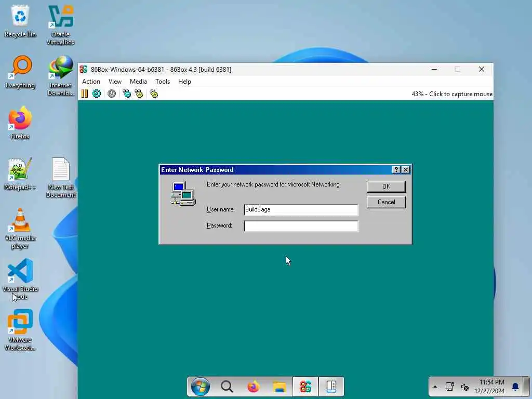This screenshot has width=532, height=399.
Task: Open the Start menu orb
Action: (x=200, y=387)
